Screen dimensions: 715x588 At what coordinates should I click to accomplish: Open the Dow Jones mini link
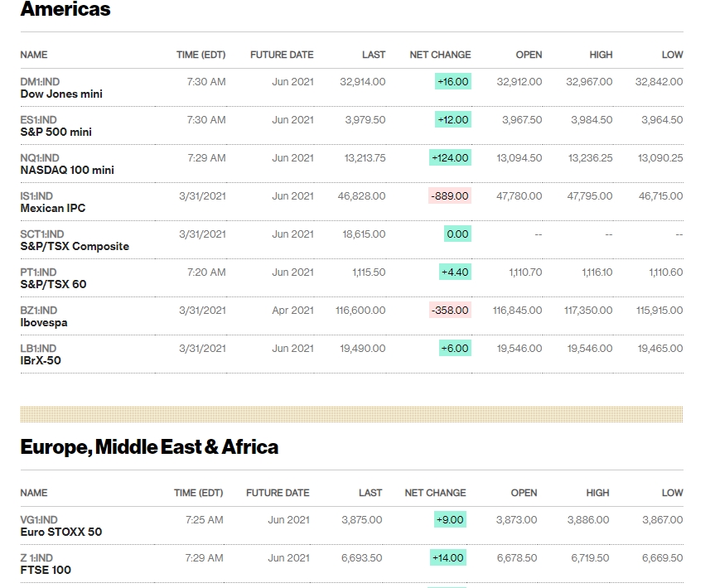(61, 94)
